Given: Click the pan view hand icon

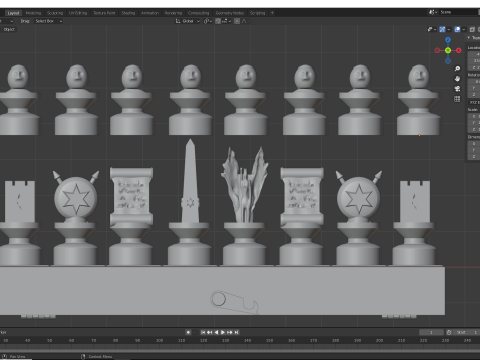Looking at the screenshot, I should (457, 79).
